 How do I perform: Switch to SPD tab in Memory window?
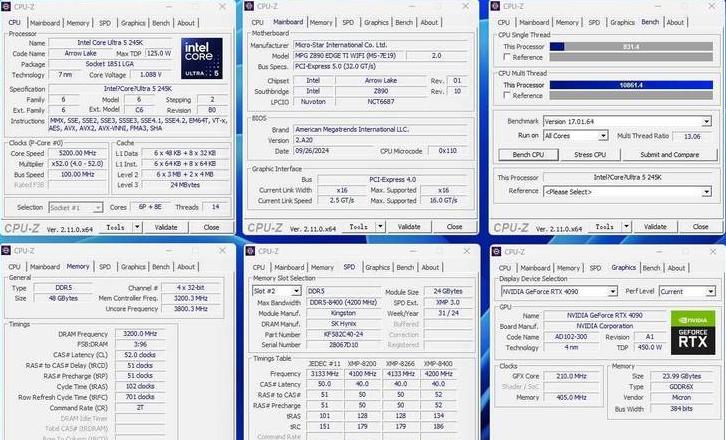(105, 267)
